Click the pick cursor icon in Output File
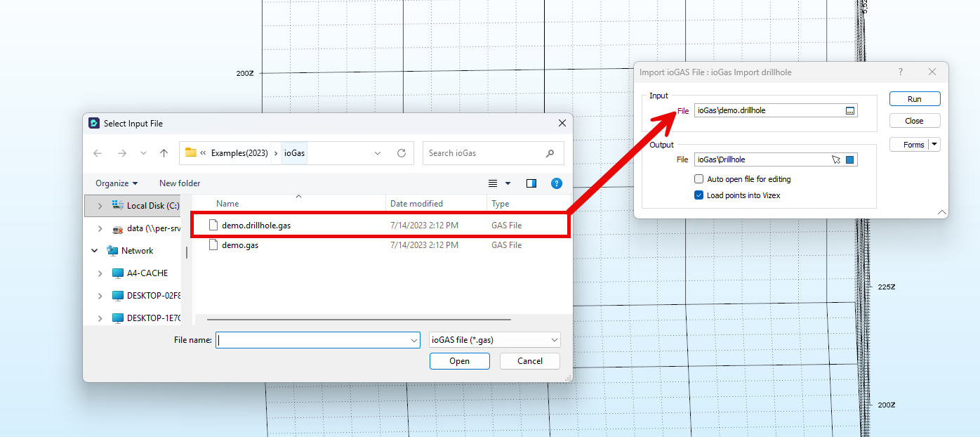Viewport: 980px width, 437px height. click(x=836, y=160)
